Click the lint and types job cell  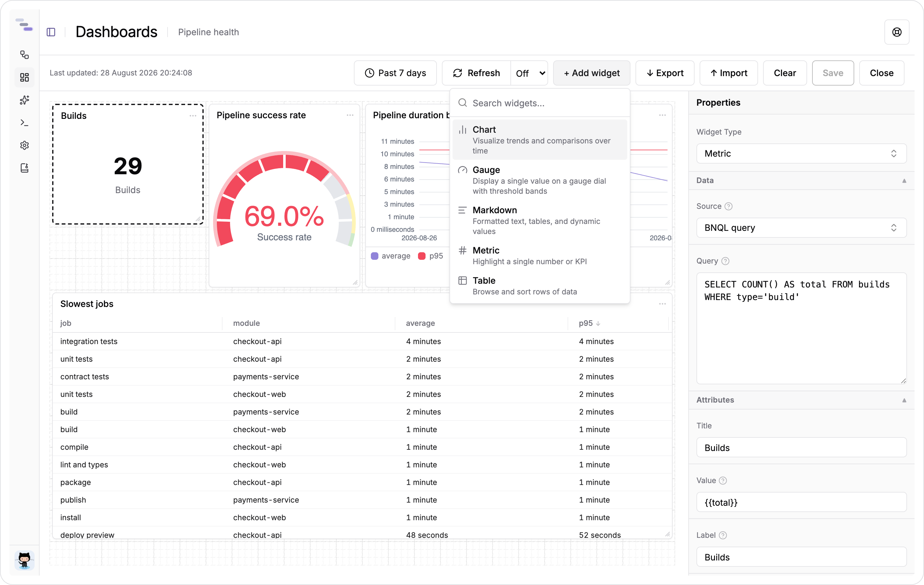pos(84,465)
